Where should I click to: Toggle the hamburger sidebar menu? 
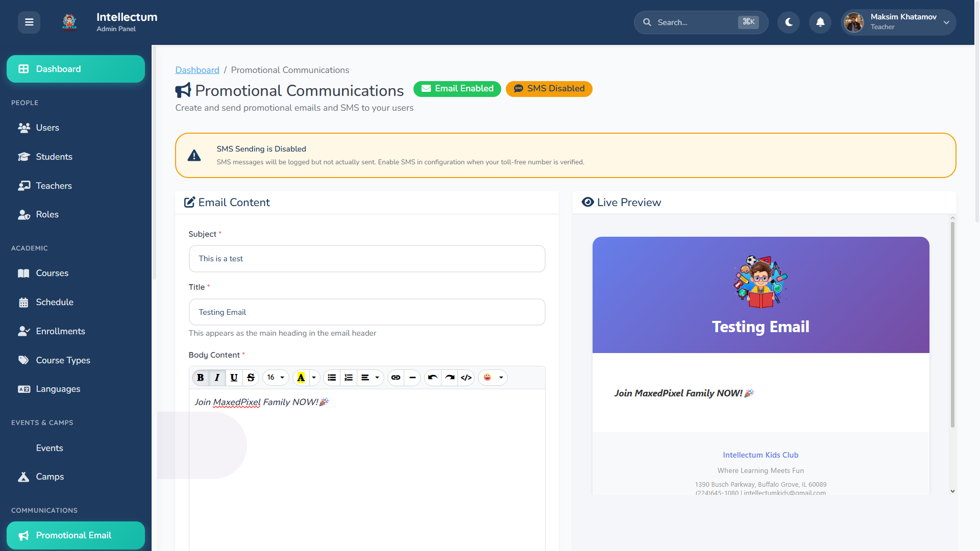pyautogui.click(x=29, y=22)
